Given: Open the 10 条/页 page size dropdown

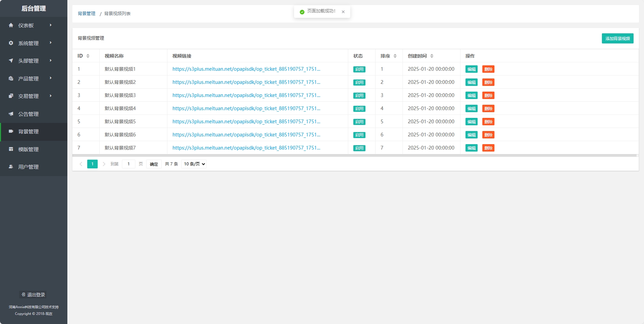Looking at the screenshot, I should pyautogui.click(x=194, y=164).
